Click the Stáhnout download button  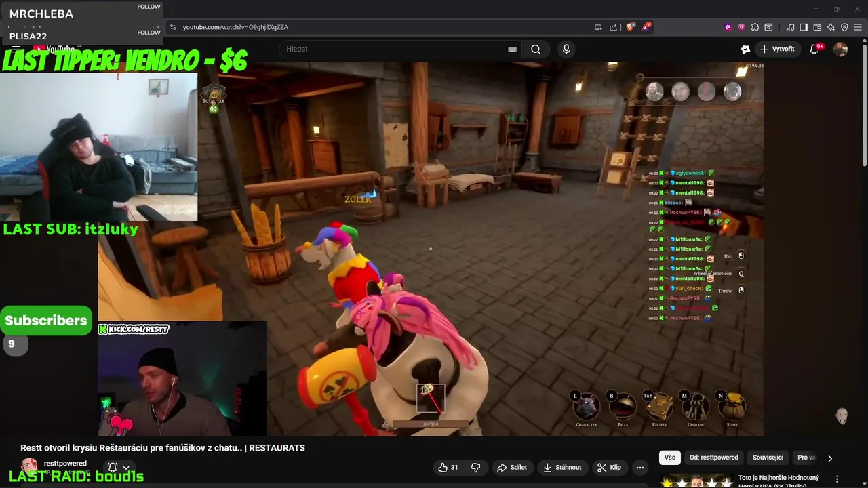click(562, 467)
